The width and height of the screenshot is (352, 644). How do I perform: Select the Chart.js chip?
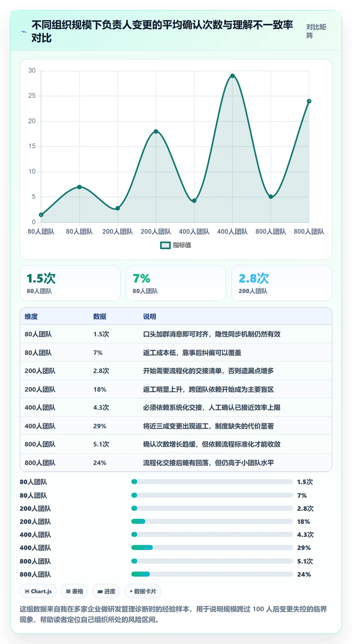pos(38,591)
